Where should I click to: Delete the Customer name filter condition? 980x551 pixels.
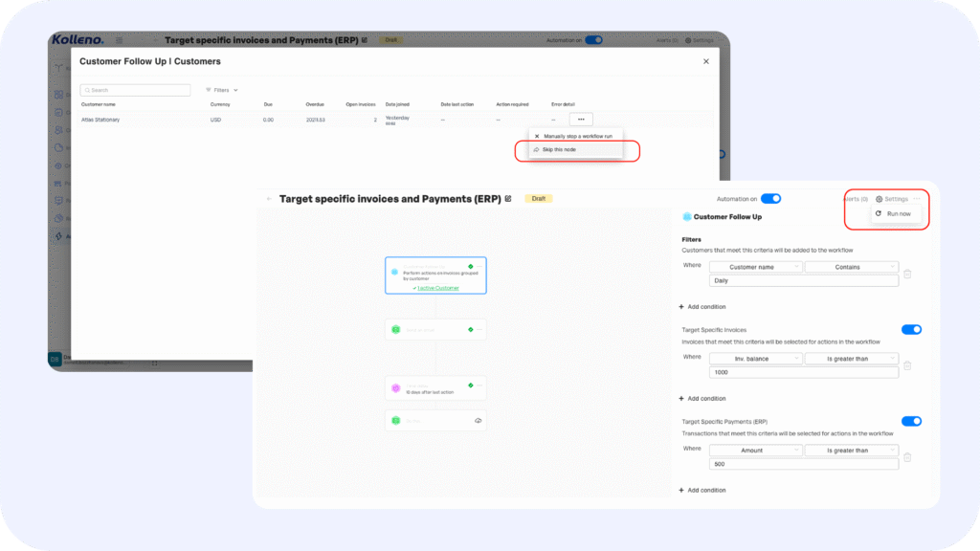[x=907, y=274]
